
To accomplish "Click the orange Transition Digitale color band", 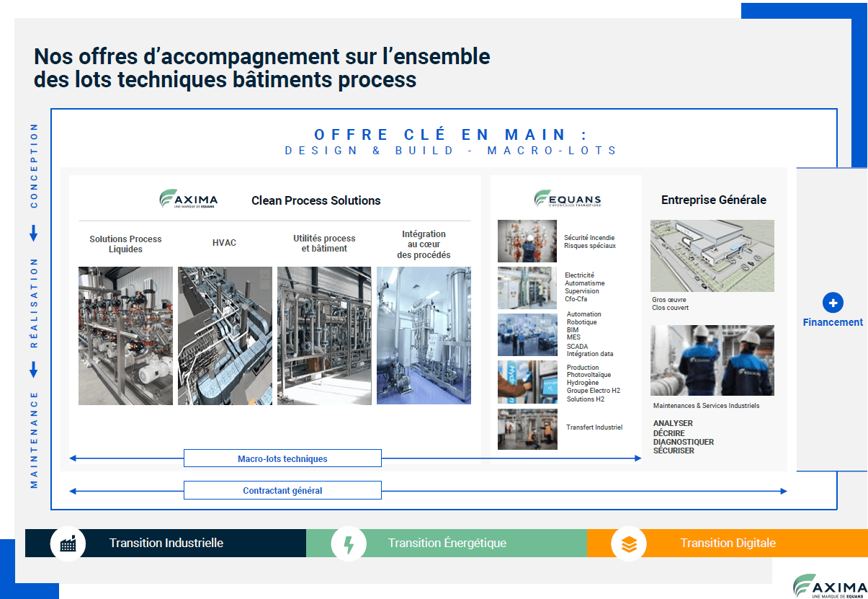I will click(728, 543).
